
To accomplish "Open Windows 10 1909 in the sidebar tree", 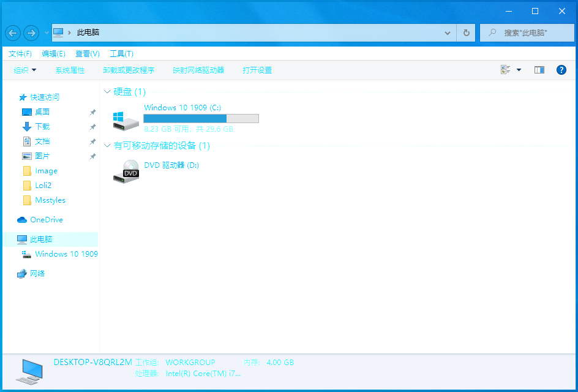I will 66,254.
